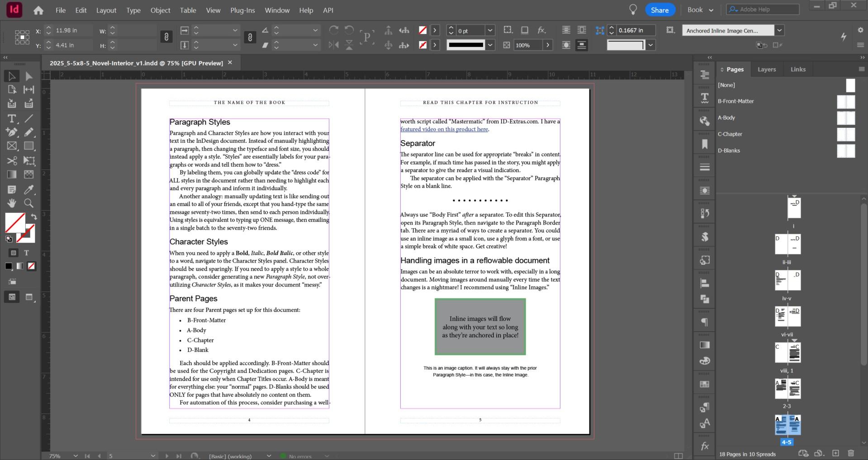Click the Share button
Viewport: 868px width, 460px height.
(659, 10)
